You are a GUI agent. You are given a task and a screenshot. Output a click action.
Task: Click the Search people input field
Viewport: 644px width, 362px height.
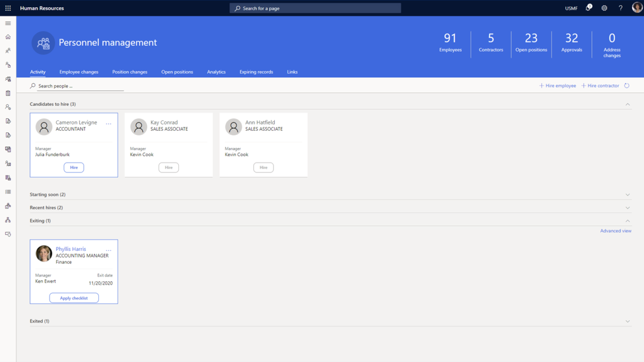78,86
